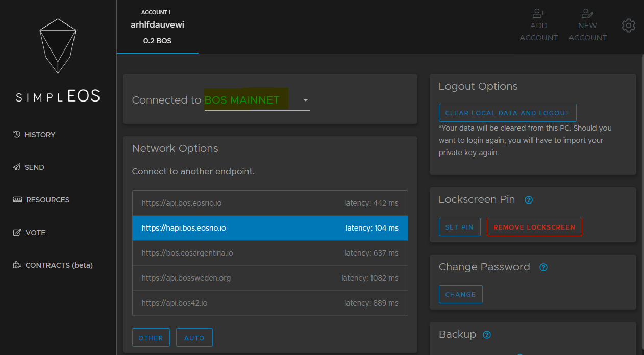
Task: Open Contracts (beta) section
Action: (x=53, y=265)
